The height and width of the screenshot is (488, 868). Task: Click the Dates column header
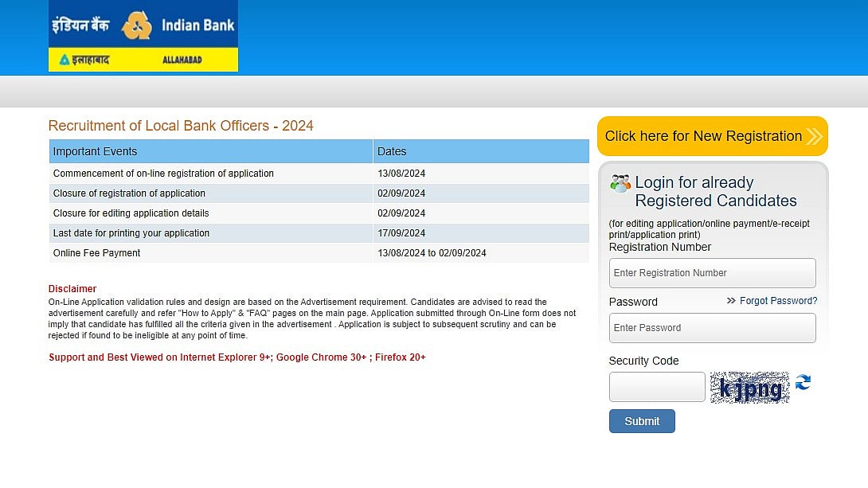click(392, 151)
